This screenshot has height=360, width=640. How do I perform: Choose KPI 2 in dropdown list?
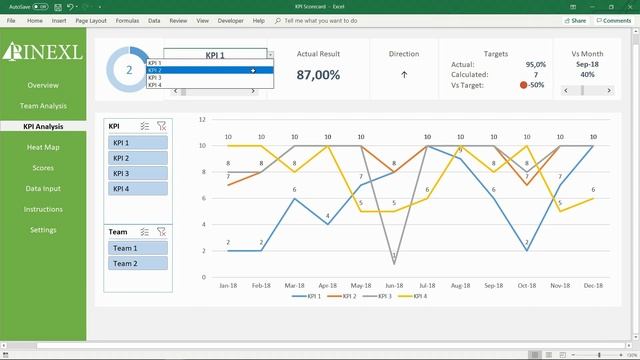click(x=210, y=70)
